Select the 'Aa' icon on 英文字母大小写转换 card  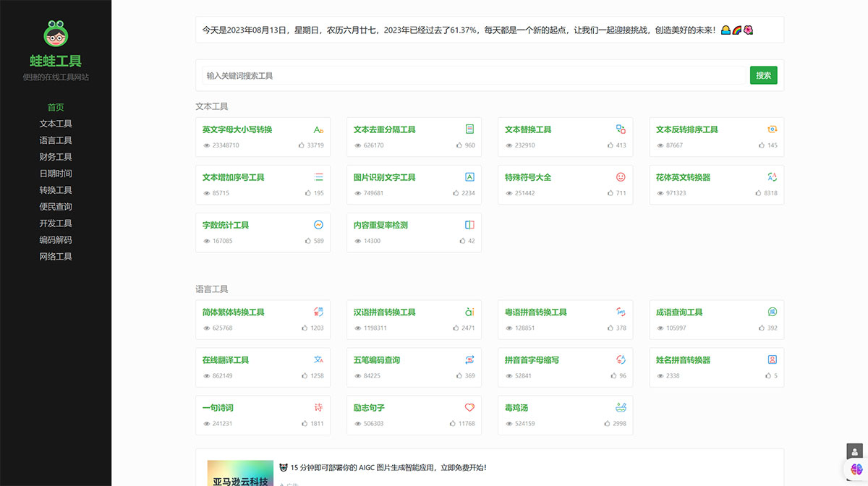[317, 129]
